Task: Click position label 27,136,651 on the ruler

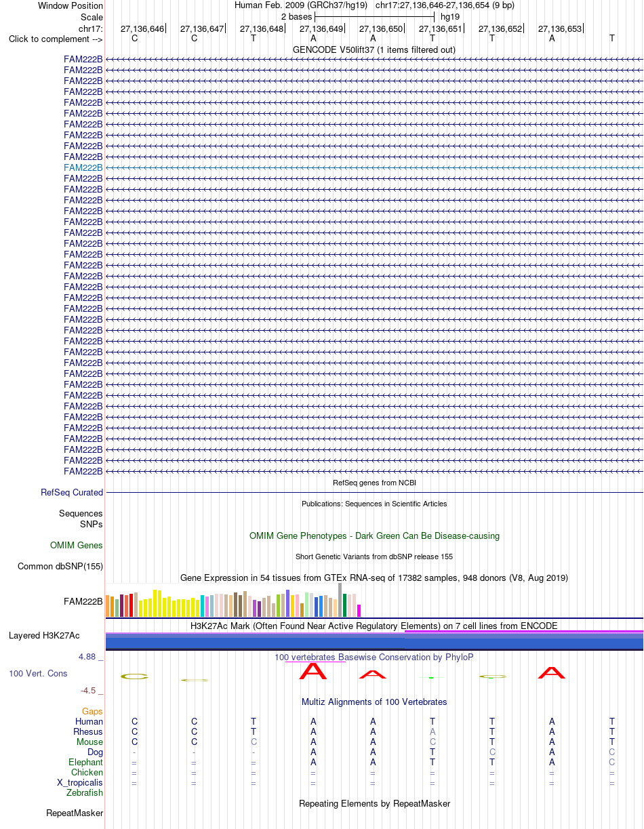Action: coord(441,29)
